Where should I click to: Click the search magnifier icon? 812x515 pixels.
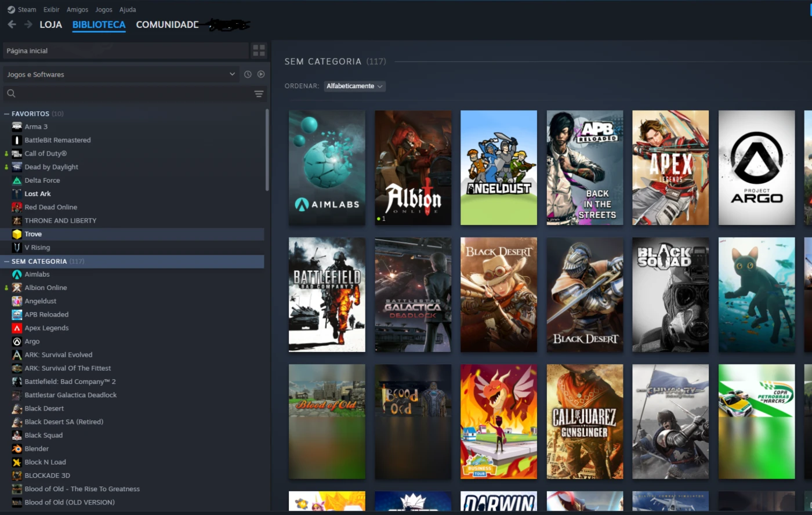[x=11, y=93]
